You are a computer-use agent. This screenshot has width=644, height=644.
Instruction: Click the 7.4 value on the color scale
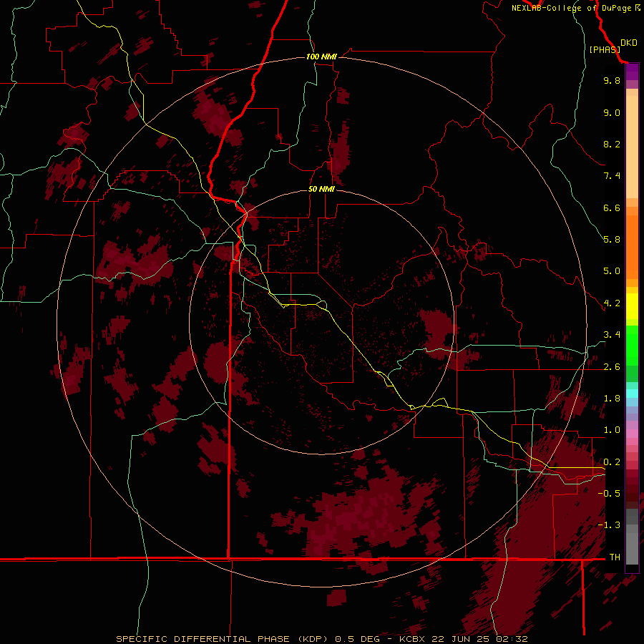pos(612,176)
